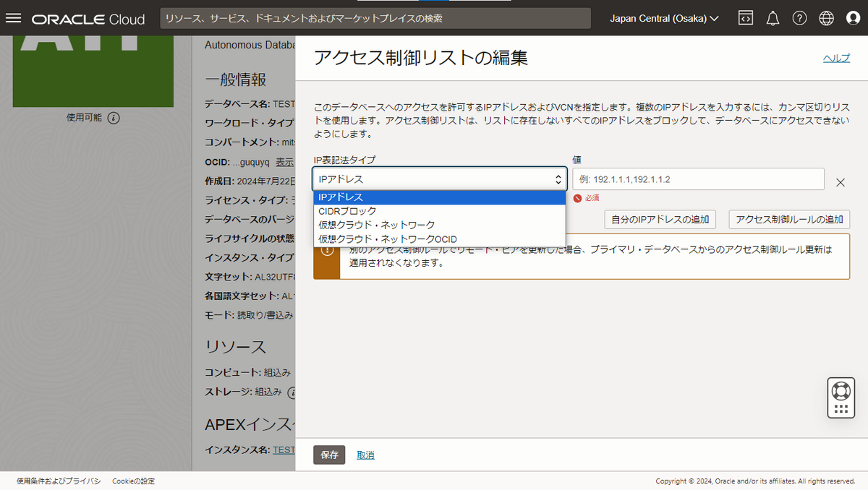Choose 仮想クラウド・ネットワークOCID option
868x490 pixels.
pyautogui.click(x=440, y=239)
